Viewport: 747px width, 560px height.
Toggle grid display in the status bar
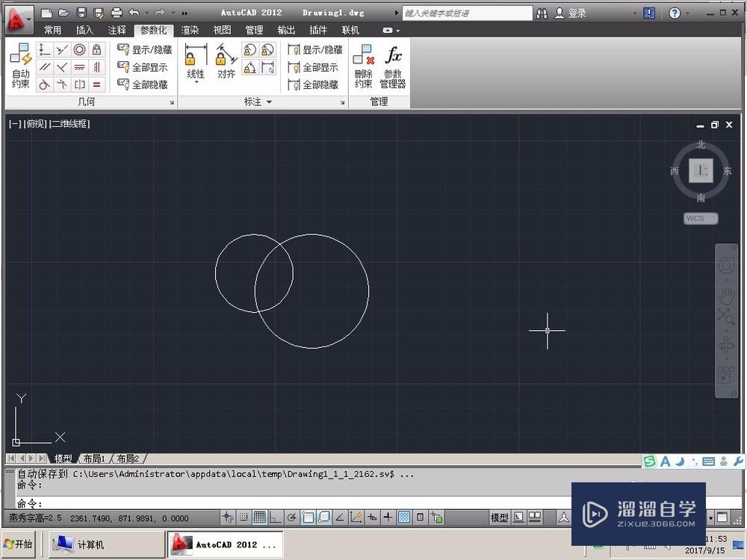258,517
